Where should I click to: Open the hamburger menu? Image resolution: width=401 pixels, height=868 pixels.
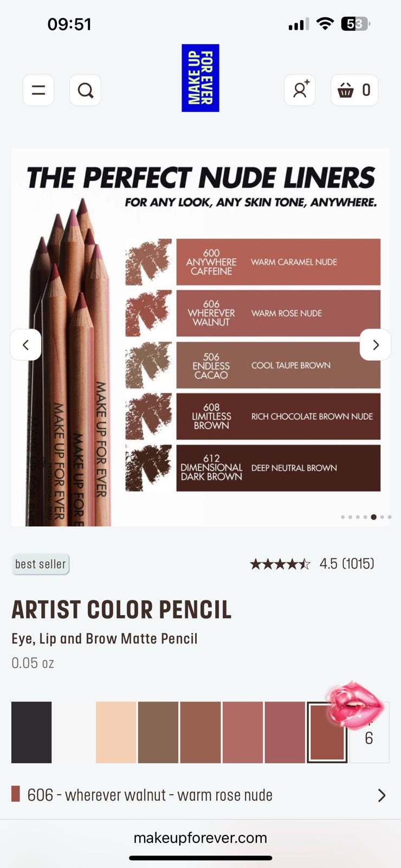(x=38, y=90)
